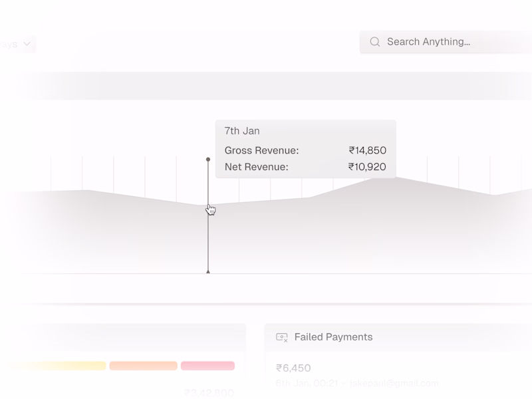The image size is (532, 399).
Task: Click the Failed Payments card icon
Action: coord(282,337)
